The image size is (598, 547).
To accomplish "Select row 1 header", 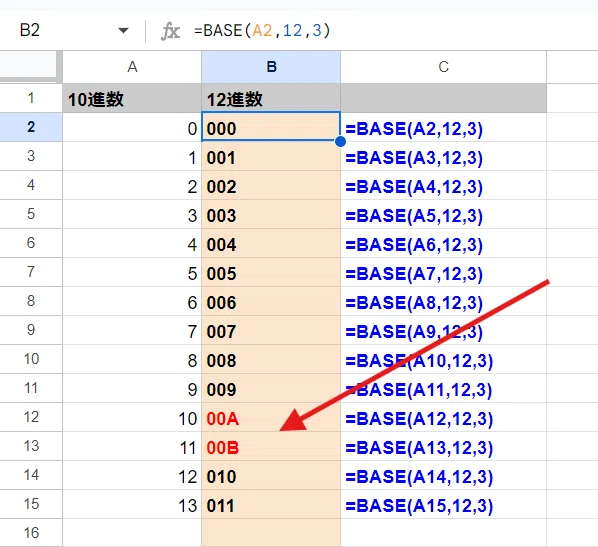I will click(31, 98).
